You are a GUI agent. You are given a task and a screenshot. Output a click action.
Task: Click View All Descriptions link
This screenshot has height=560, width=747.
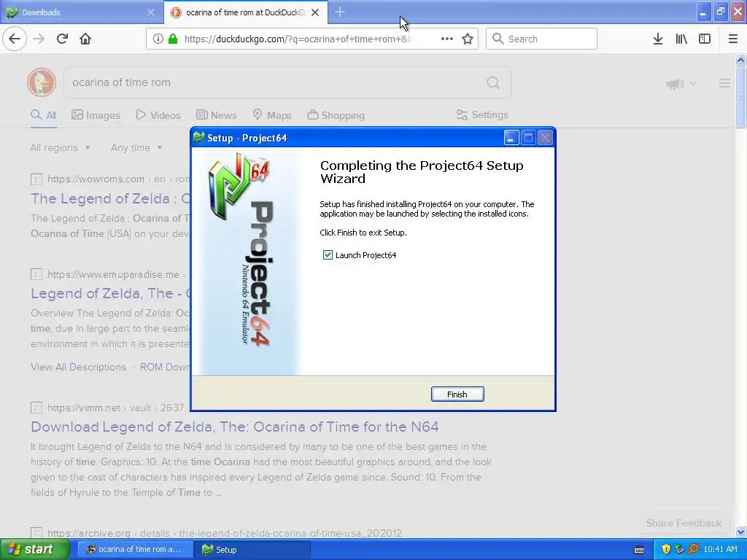[78, 367]
